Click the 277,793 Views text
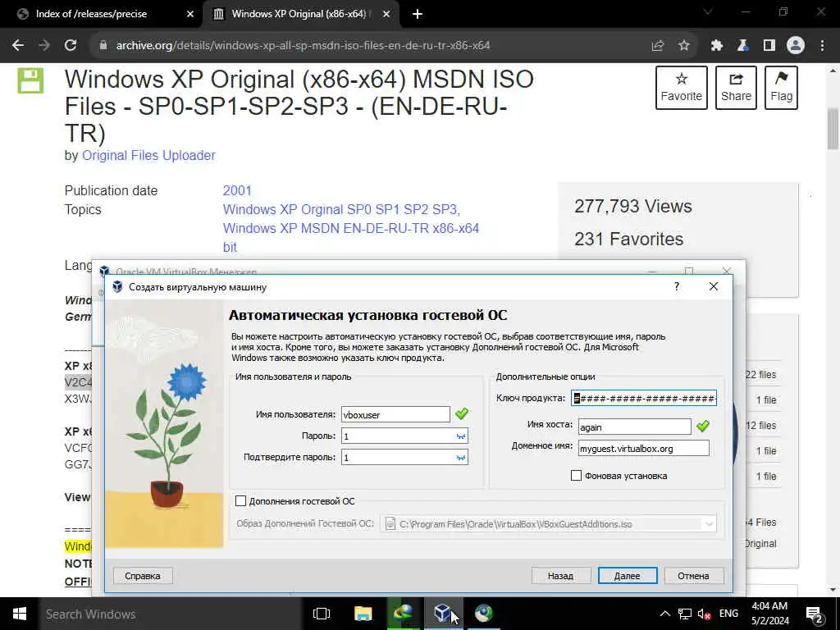Image resolution: width=840 pixels, height=630 pixels. [633, 206]
